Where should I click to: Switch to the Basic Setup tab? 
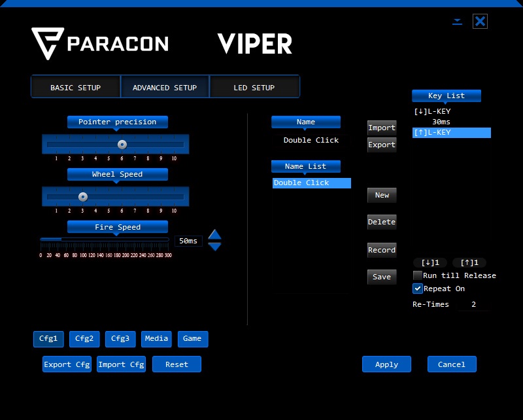click(76, 88)
